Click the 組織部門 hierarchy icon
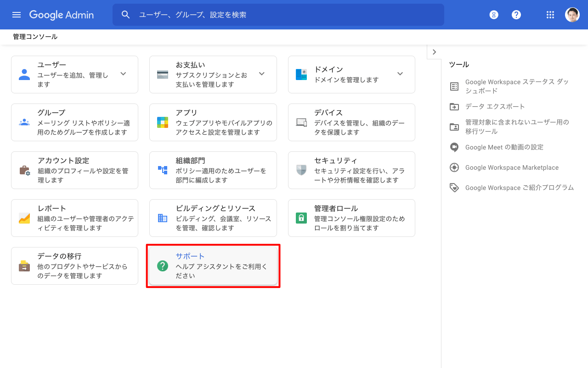This screenshot has width=588, height=368. [x=163, y=170]
